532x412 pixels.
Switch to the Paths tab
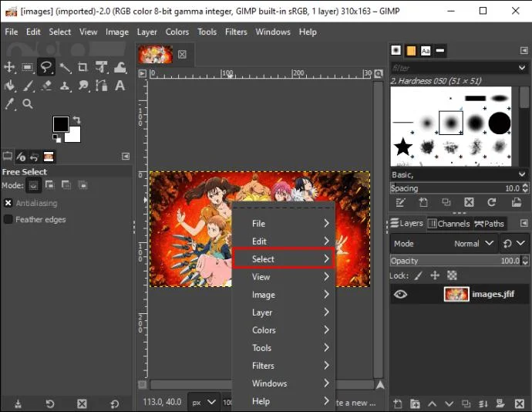(490, 224)
